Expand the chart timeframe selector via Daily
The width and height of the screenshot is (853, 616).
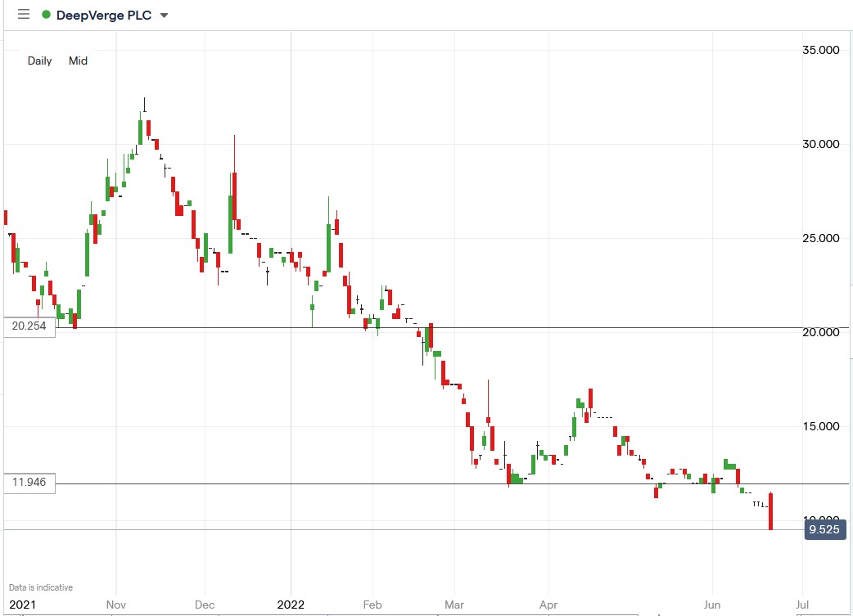[x=38, y=61]
